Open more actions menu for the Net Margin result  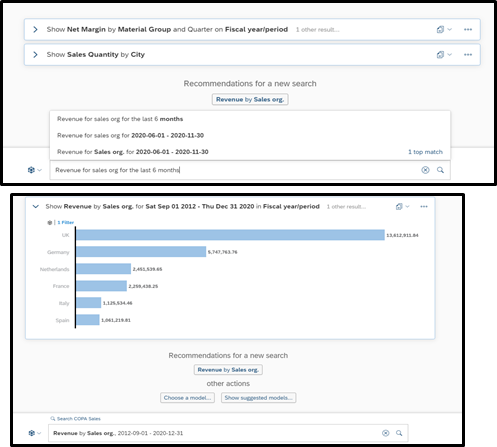point(468,29)
